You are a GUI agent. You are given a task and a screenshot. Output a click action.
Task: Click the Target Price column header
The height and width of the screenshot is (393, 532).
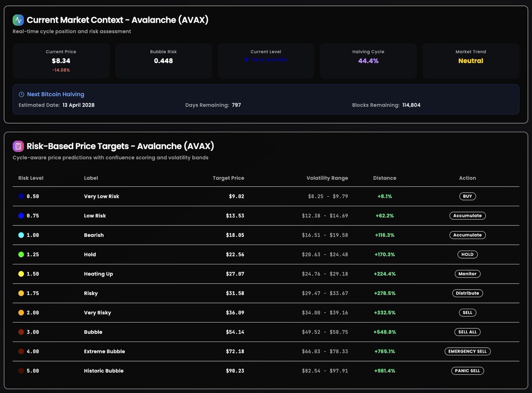(x=228, y=178)
